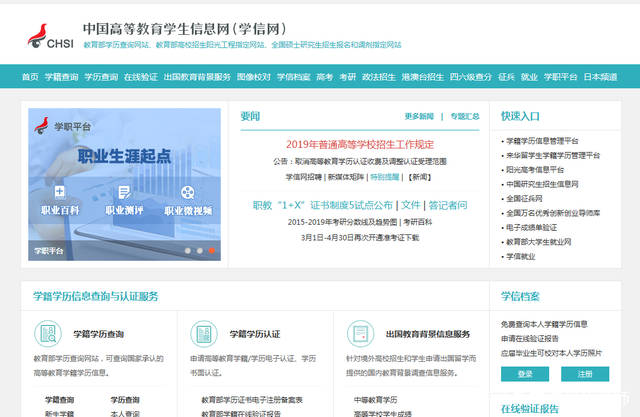This screenshot has height=417, width=640.
Task: Click the 新媒体矩阵 link
Action: 346,177
